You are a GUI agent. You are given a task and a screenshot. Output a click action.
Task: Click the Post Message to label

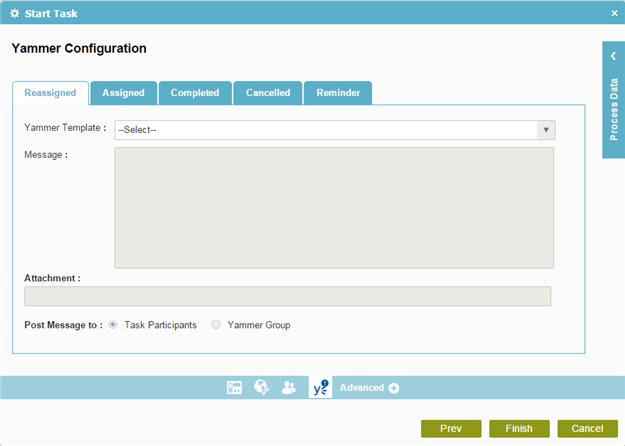(63, 325)
